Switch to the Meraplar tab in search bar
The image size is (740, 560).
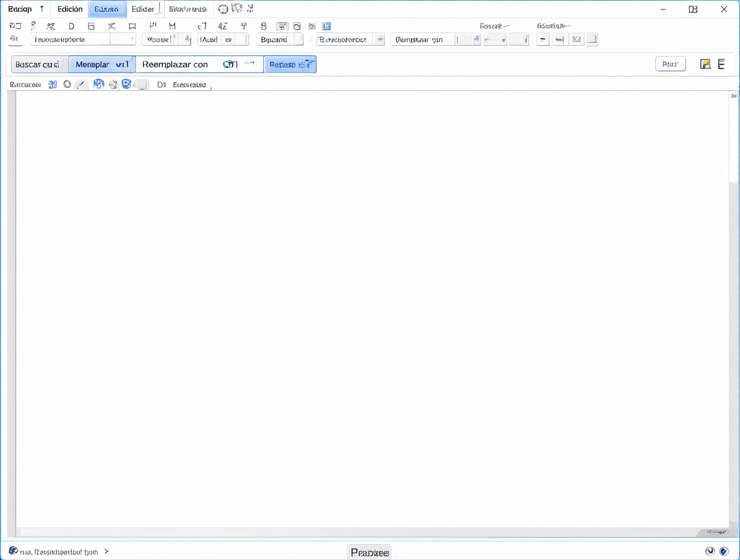pyautogui.click(x=102, y=64)
